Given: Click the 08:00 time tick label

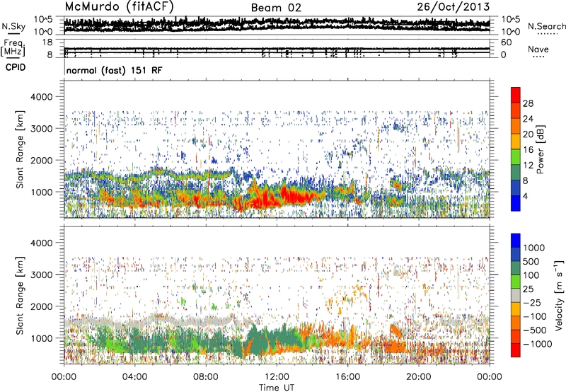Looking at the screenshot, I should point(206,377).
